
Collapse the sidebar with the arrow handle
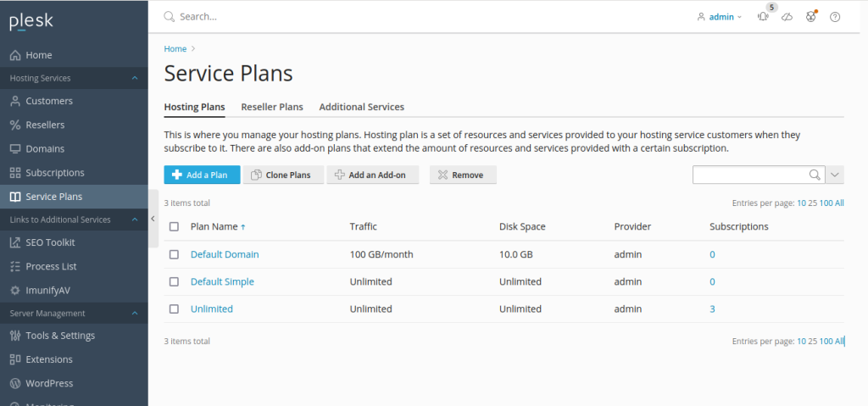click(x=153, y=219)
